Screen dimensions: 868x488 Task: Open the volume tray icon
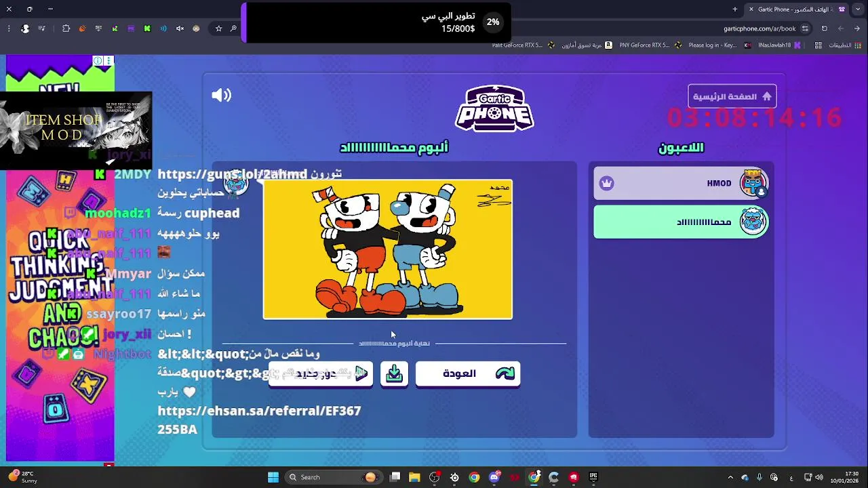click(x=819, y=477)
